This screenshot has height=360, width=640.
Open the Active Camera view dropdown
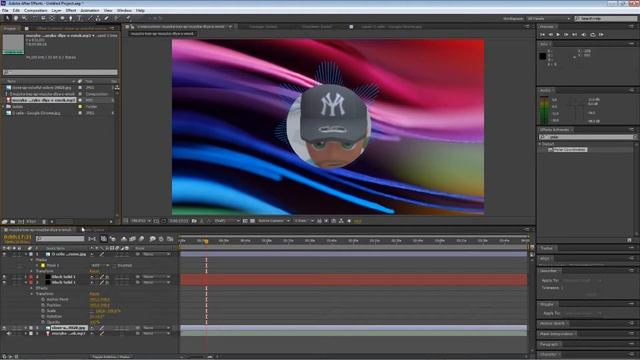273,221
